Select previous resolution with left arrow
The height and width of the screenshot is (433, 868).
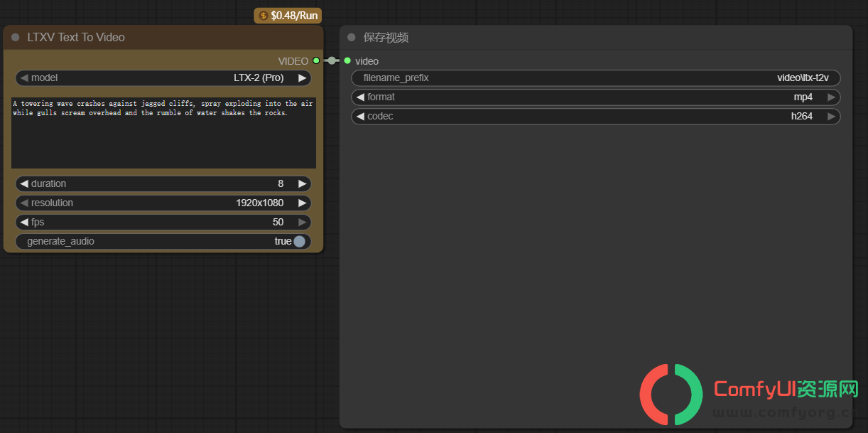click(x=24, y=203)
